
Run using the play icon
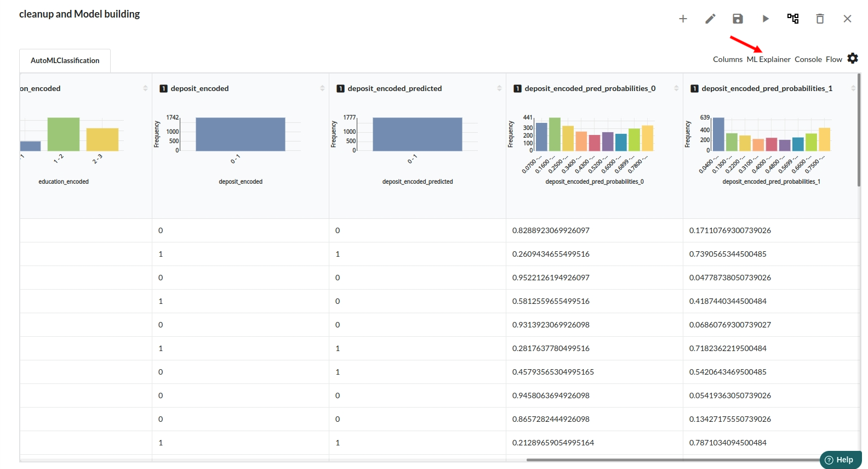(x=766, y=19)
